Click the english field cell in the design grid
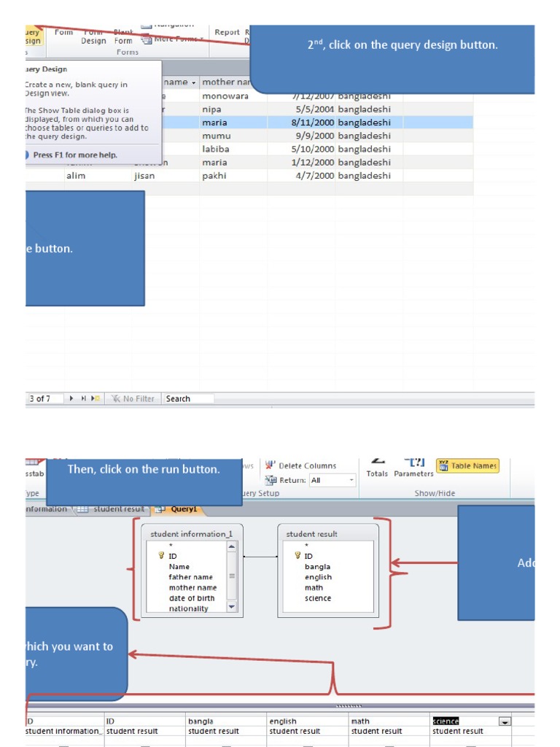The height and width of the screenshot is (747, 560). click(307, 721)
